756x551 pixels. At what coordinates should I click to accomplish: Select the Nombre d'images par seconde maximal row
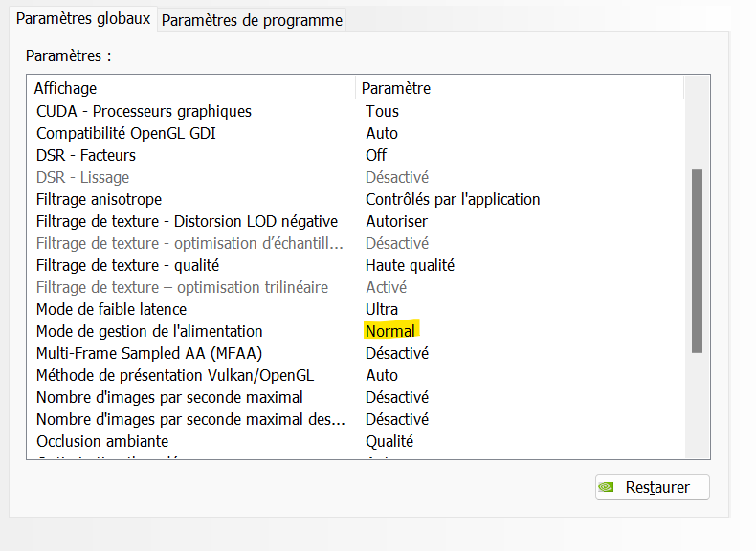click(169, 397)
